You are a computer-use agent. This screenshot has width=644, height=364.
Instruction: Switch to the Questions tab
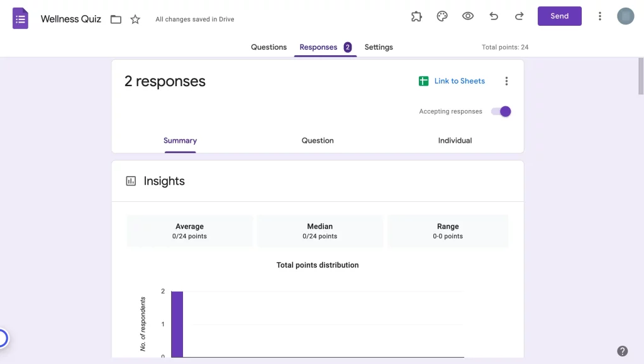269,47
